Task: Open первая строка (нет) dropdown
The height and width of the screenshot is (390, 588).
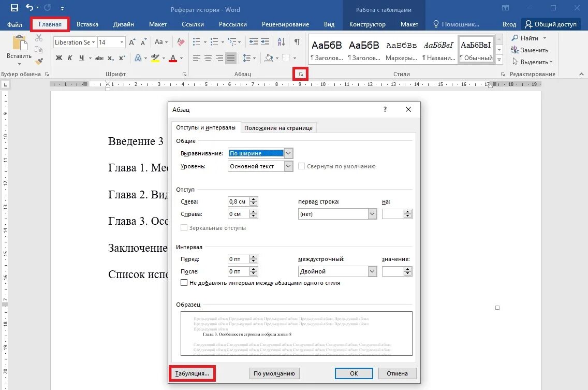Action: pyautogui.click(x=372, y=214)
